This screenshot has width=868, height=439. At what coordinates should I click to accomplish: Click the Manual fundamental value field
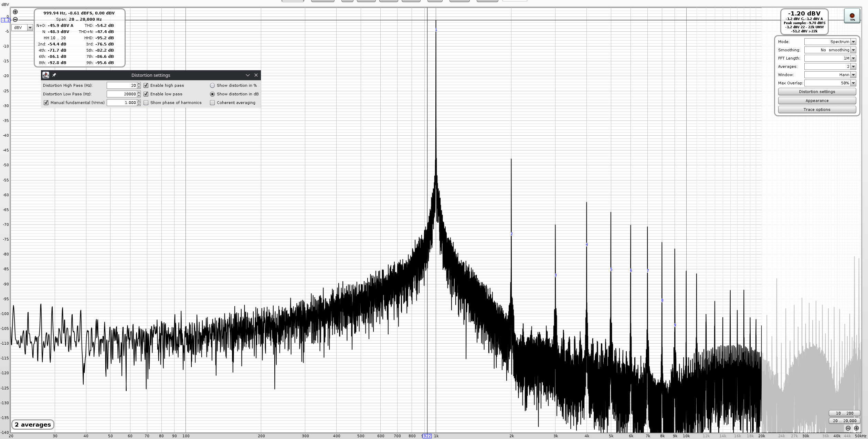click(122, 103)
